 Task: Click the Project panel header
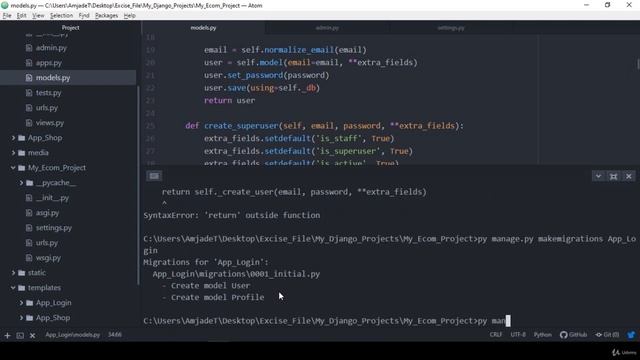[70, 28]
